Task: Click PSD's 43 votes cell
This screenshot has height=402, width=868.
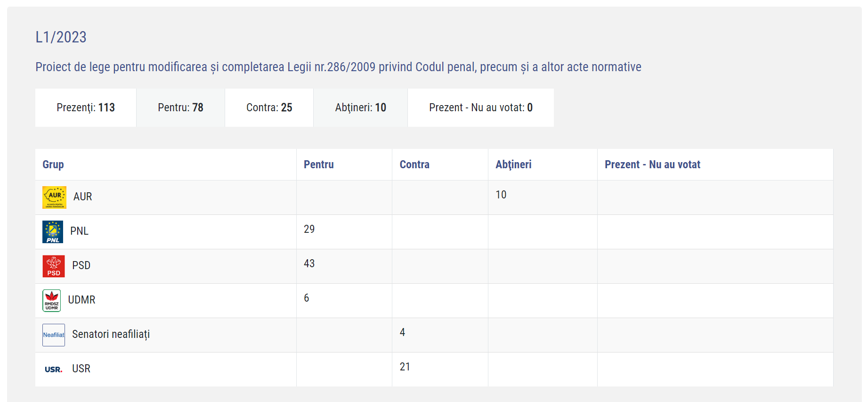Action: tap(344, 266)
